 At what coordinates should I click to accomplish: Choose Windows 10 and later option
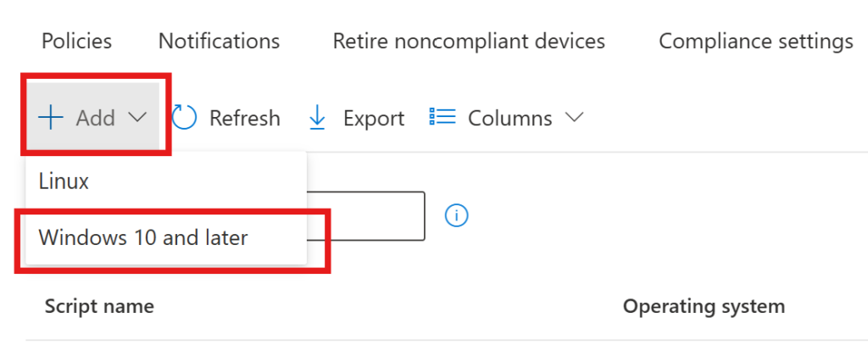coord(143,237)
